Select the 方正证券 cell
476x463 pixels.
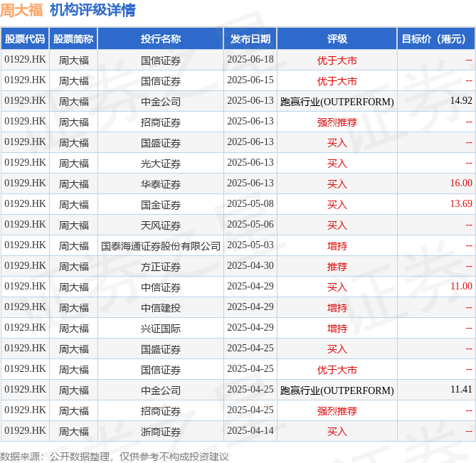[x=161, y=267]
